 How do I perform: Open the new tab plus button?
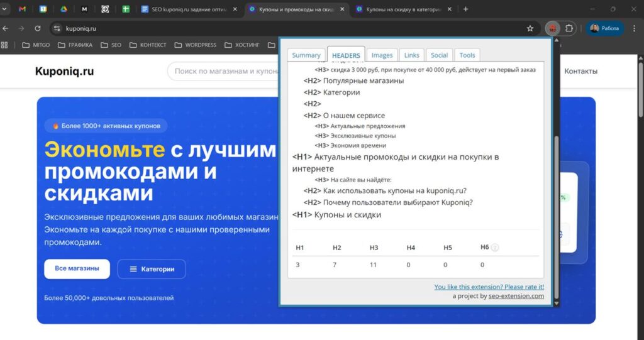pos(465,9)
